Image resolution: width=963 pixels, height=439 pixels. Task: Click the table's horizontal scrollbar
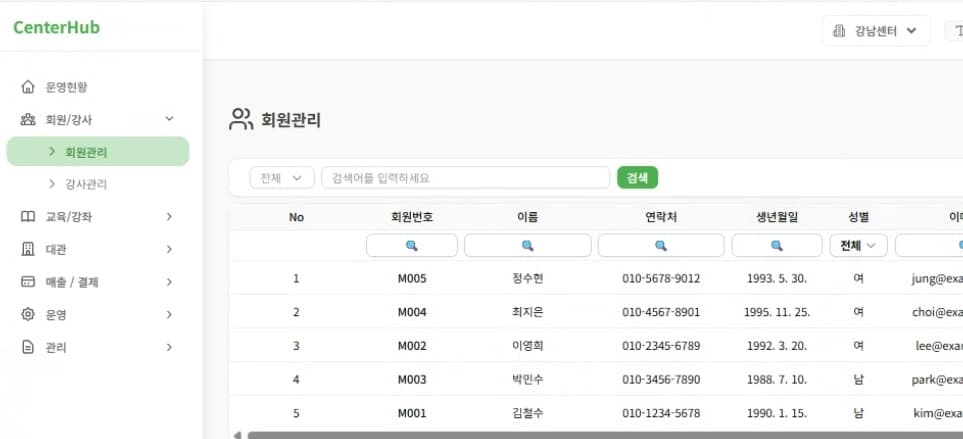point(600,435)
